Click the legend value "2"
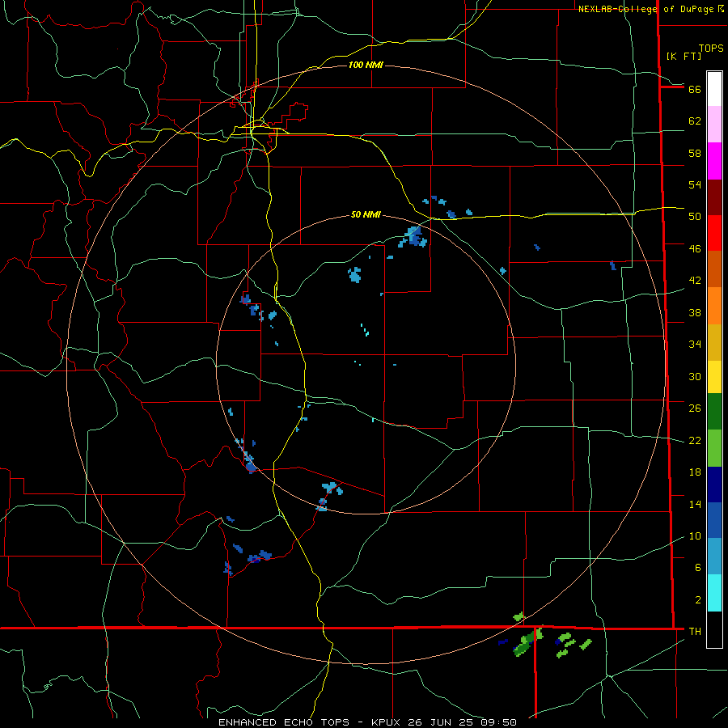This screenshot has height=728, width=728. 698,600
